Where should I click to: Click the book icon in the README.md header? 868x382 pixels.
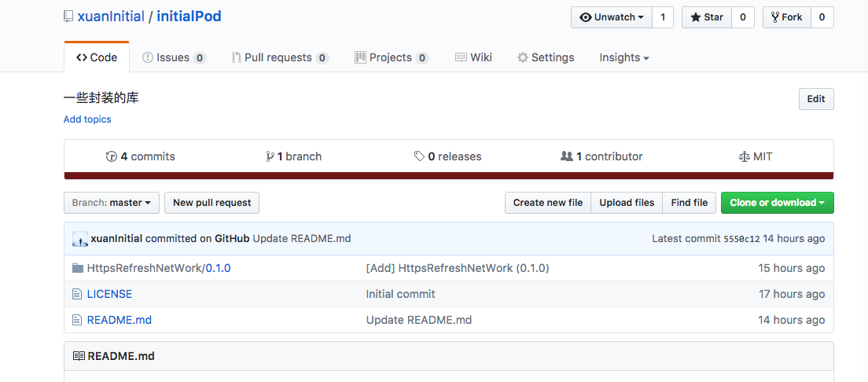click(79, 356)
